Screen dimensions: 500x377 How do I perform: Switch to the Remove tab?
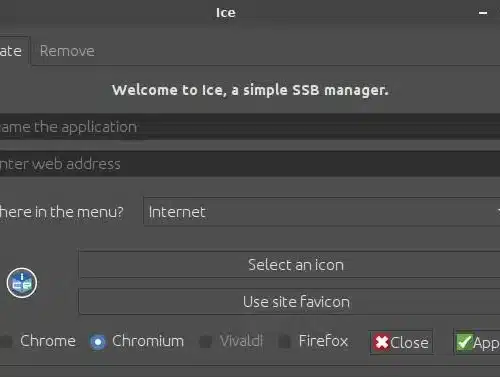click(67, 51)
